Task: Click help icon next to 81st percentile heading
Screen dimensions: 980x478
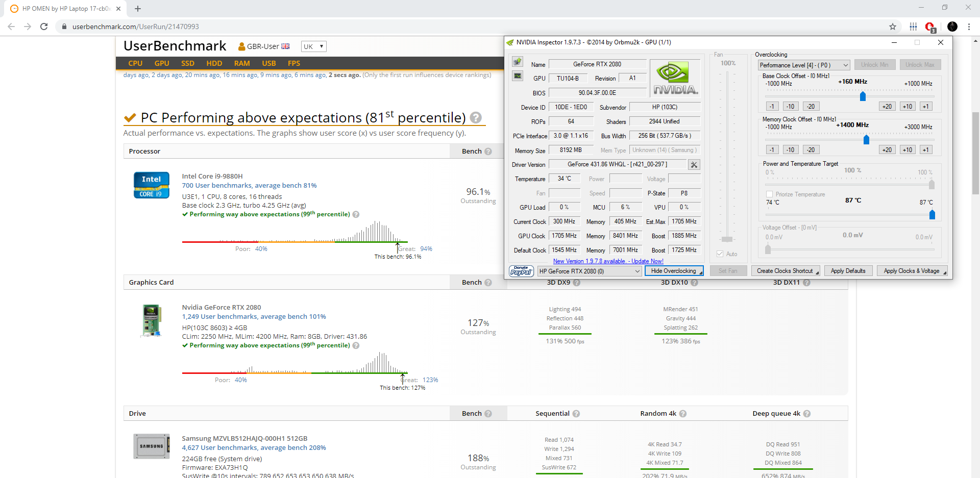Action: pyautogui.click(x=476, y=118)
